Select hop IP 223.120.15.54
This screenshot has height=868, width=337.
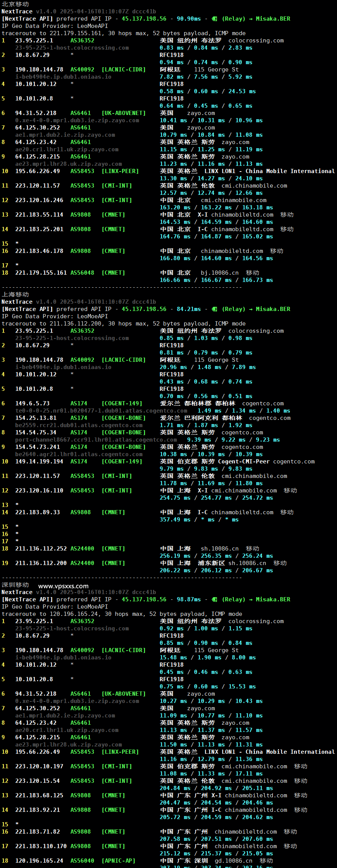pos(37,781)
